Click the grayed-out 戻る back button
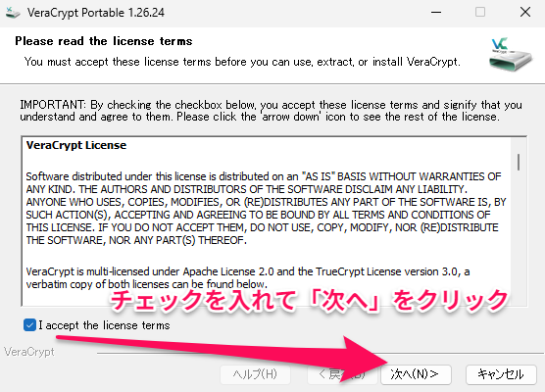The width and height of the screenshot is (545, 392). coord(342,374)
